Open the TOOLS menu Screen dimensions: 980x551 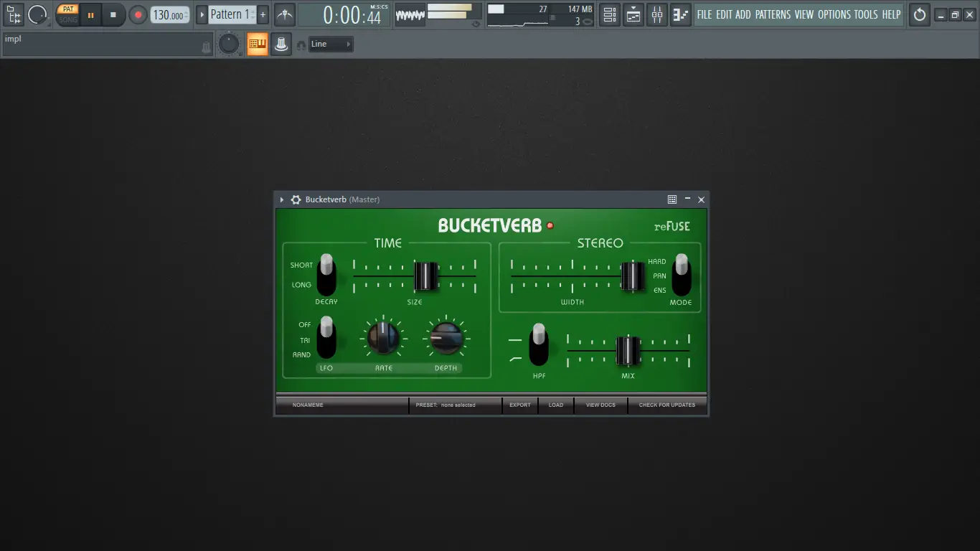(866, 14)
